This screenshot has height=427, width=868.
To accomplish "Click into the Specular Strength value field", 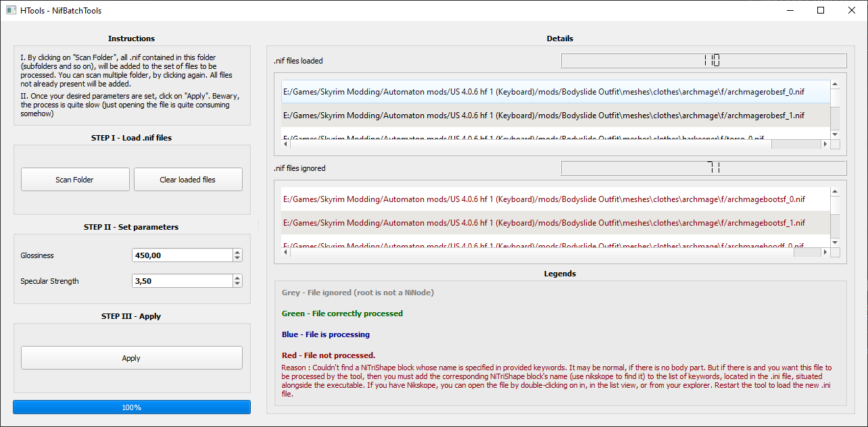I will [182, 281].
